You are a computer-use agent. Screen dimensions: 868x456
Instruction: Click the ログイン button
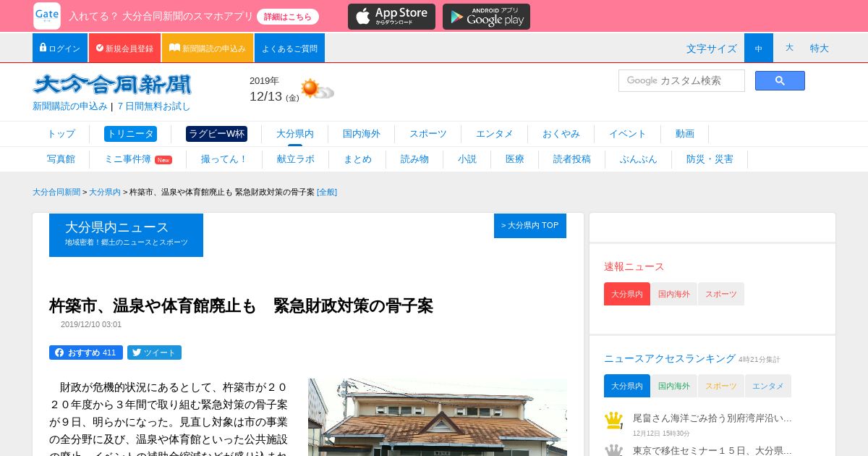(60, 48)
